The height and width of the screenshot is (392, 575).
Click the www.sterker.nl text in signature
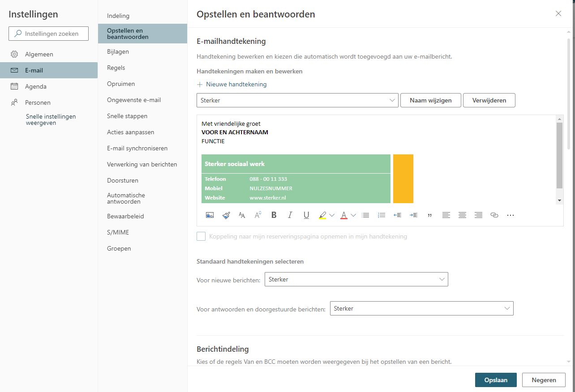click(x=268, y=197)
